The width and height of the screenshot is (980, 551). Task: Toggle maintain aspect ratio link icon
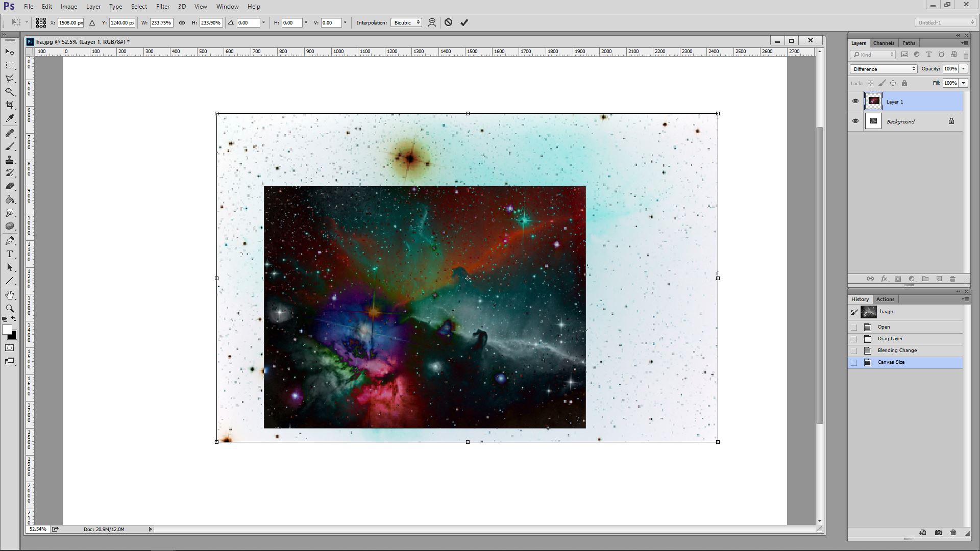click(182, 22)
